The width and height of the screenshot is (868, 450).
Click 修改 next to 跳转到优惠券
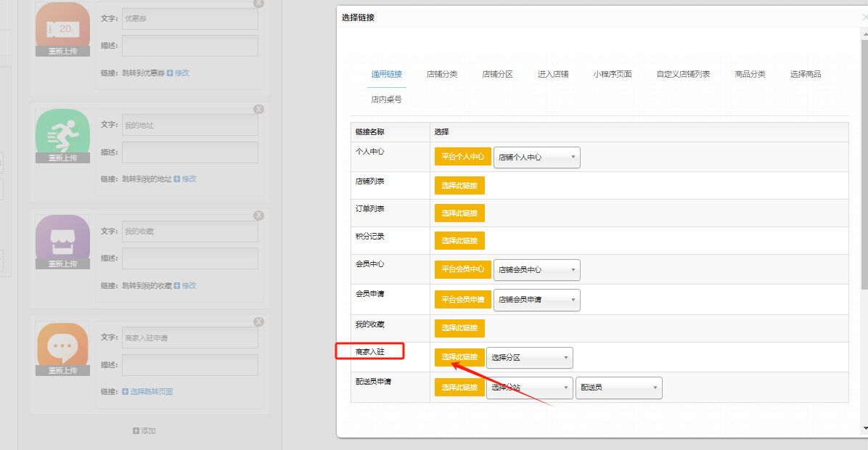point(179,73)
